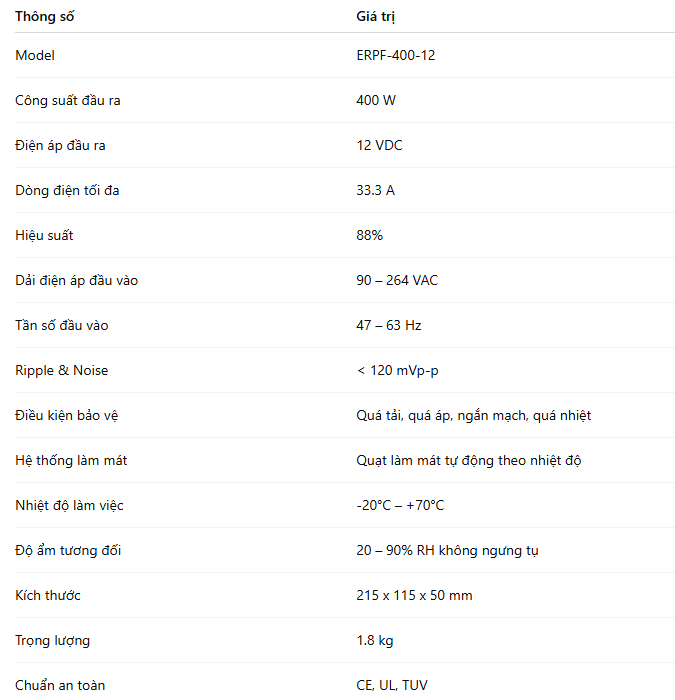The height and width of the screenshot is (700, 675).
Task: Click the "Thông số" column header
Action: (x=44, y=17)
